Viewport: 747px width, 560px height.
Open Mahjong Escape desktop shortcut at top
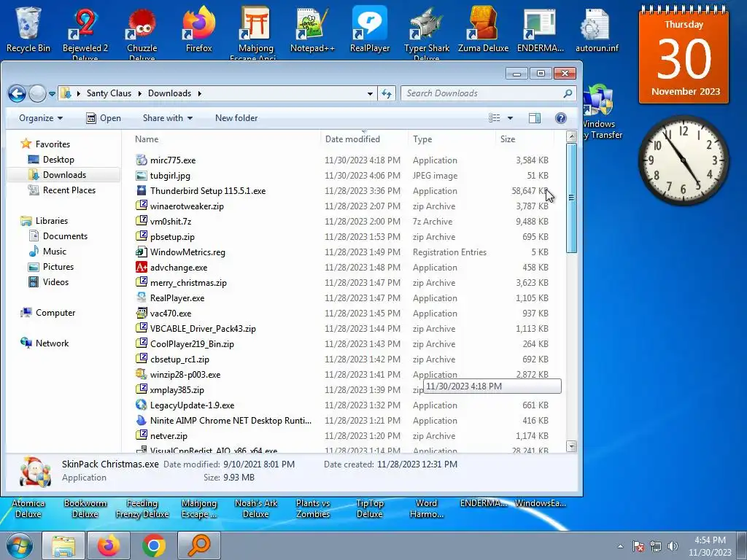pyautogui.click(x=256, y=32)
